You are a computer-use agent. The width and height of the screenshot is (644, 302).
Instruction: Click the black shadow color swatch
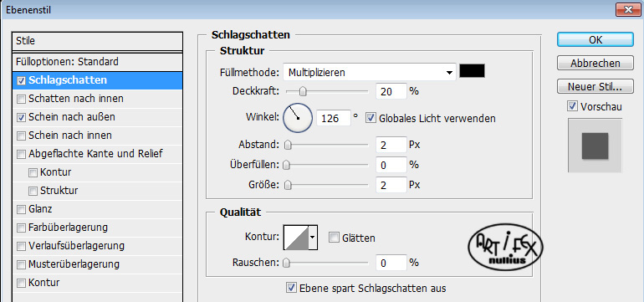(x=472, y=71)
